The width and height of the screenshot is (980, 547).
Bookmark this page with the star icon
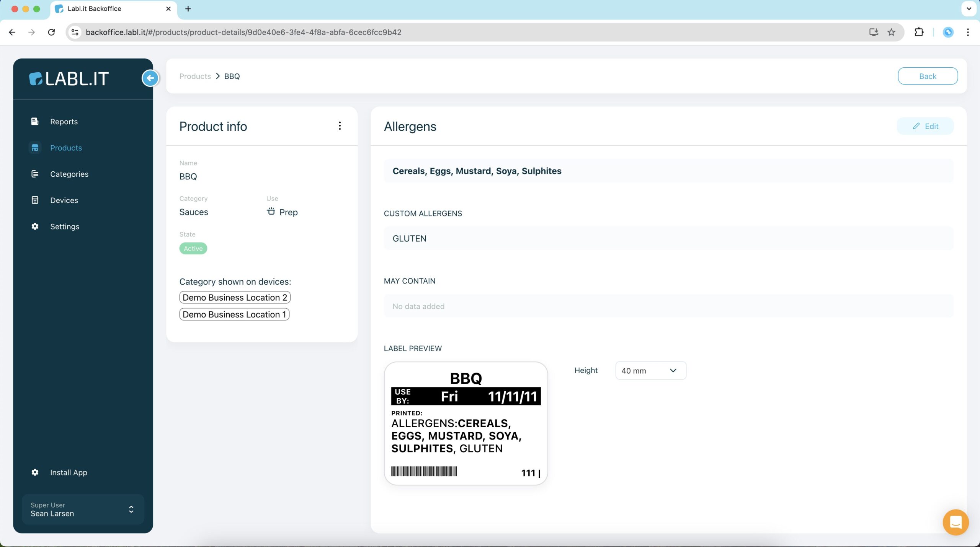891,32
